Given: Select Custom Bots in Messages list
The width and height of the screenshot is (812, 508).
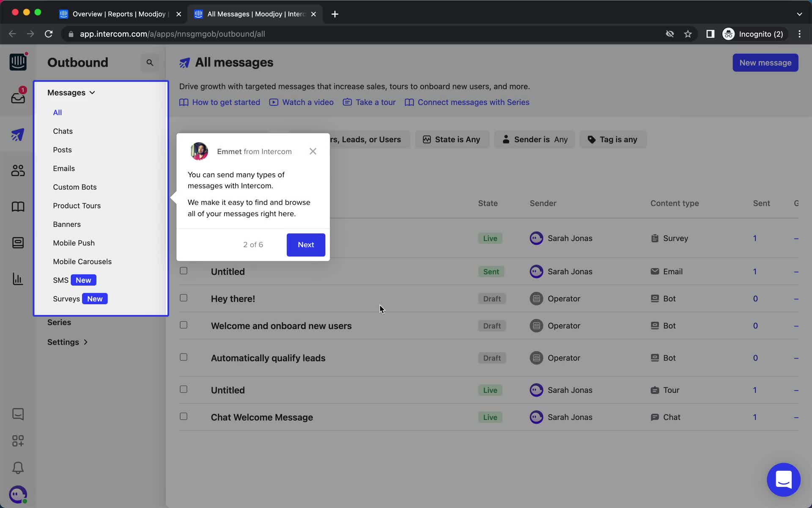Looking at the screenshot, I should tap(75, 187).
